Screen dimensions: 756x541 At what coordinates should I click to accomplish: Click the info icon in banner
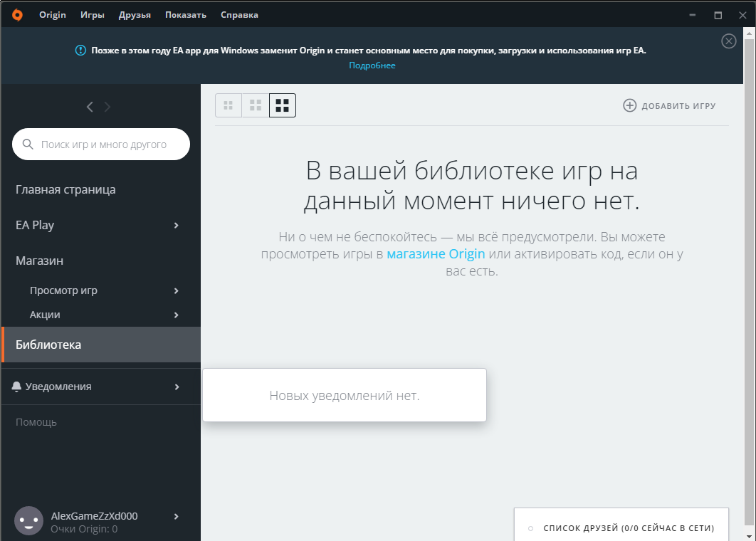pos(80,50)
